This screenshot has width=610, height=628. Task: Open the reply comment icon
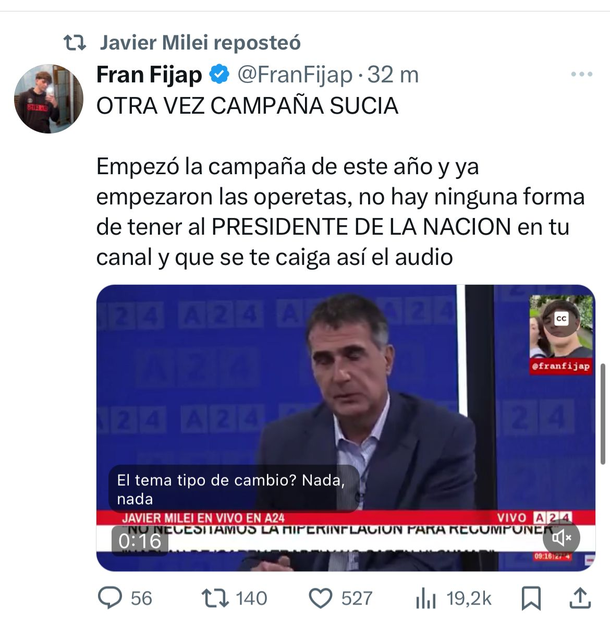point(110,598)
